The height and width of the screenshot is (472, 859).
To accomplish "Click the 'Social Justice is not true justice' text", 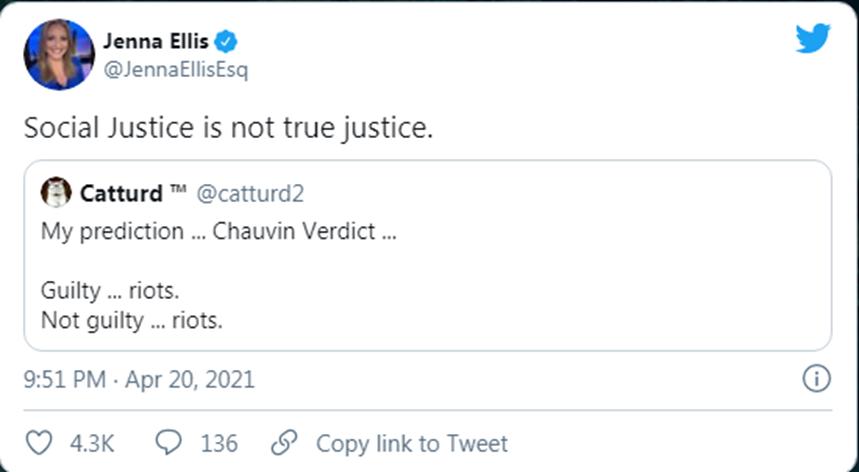I will coord(228,128).
